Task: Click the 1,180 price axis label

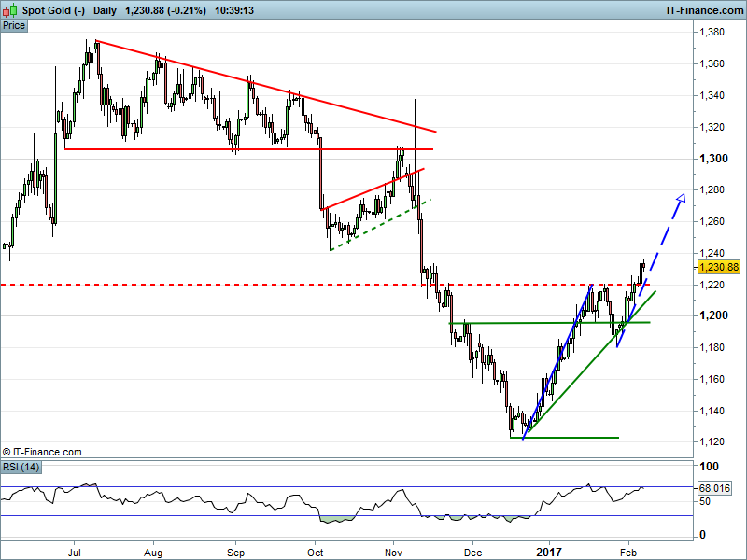Action: [x=712, y=347]
